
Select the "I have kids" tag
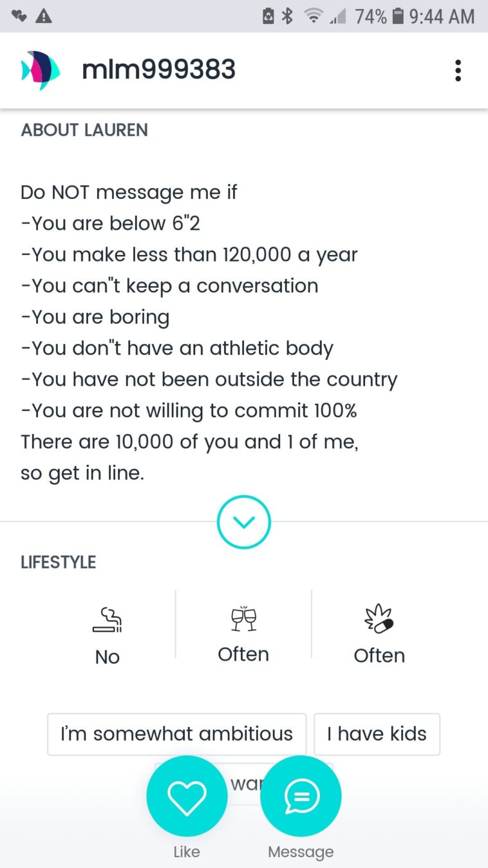click(377, 733)
